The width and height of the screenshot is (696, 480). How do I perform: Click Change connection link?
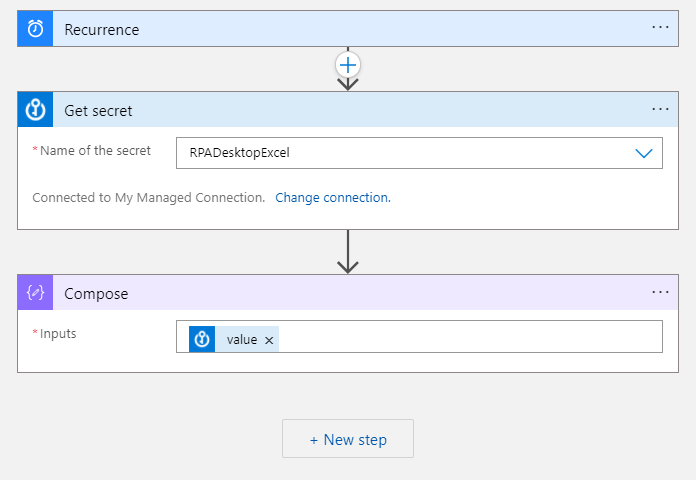pyautogui.click(x=333, y=198)
